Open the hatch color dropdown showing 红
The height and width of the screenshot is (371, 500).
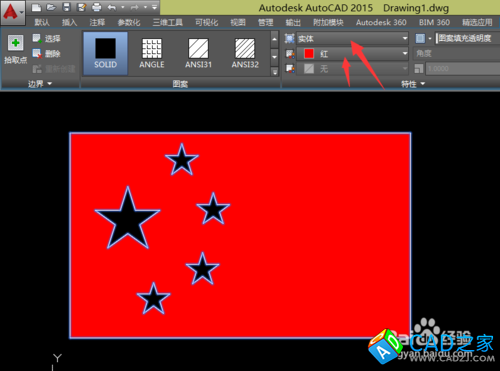pos(352,53)
